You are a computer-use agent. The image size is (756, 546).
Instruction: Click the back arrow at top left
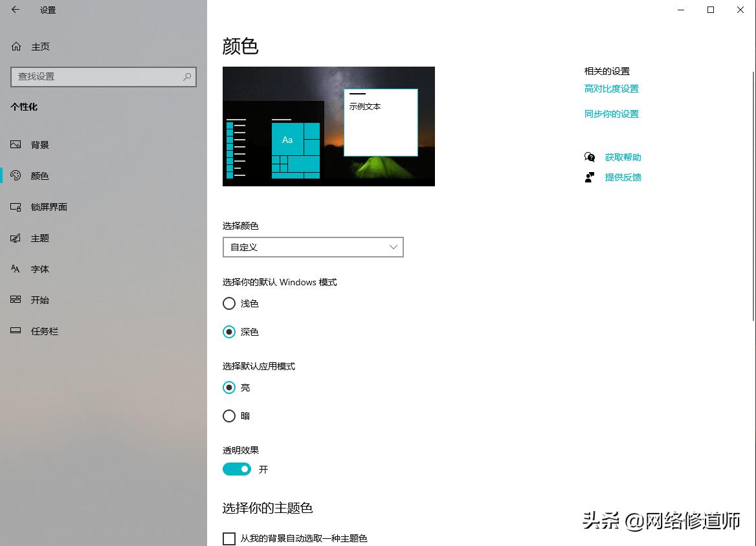[15, 10]
